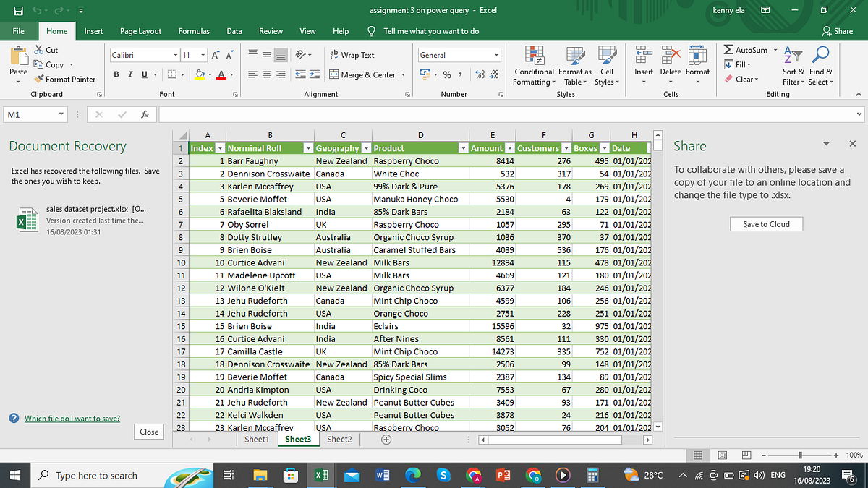Open Conditional Formatting options
The image size is (868, 488).
pyautogui.click(x=534, y=64)
